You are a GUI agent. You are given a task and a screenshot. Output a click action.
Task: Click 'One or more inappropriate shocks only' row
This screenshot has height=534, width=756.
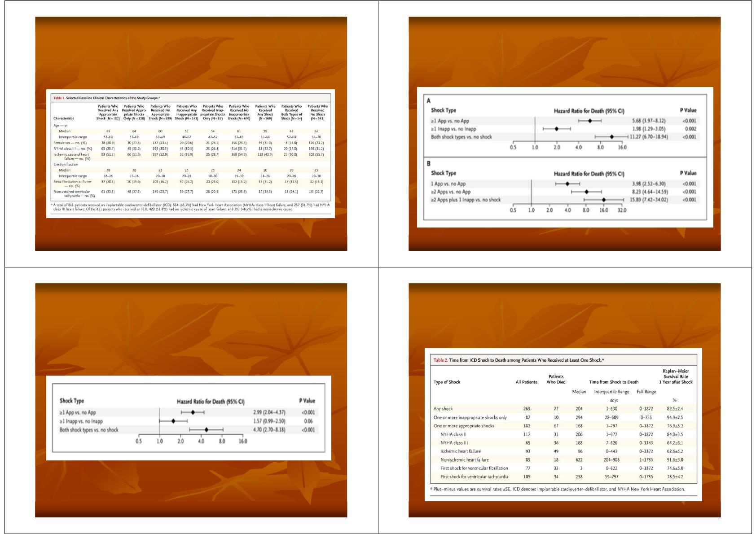coord(564,417)
